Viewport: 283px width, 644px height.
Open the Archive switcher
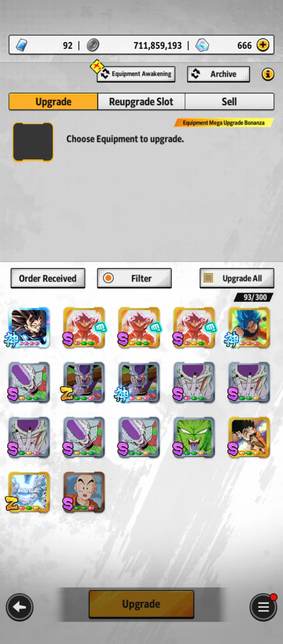pos(219,74)
